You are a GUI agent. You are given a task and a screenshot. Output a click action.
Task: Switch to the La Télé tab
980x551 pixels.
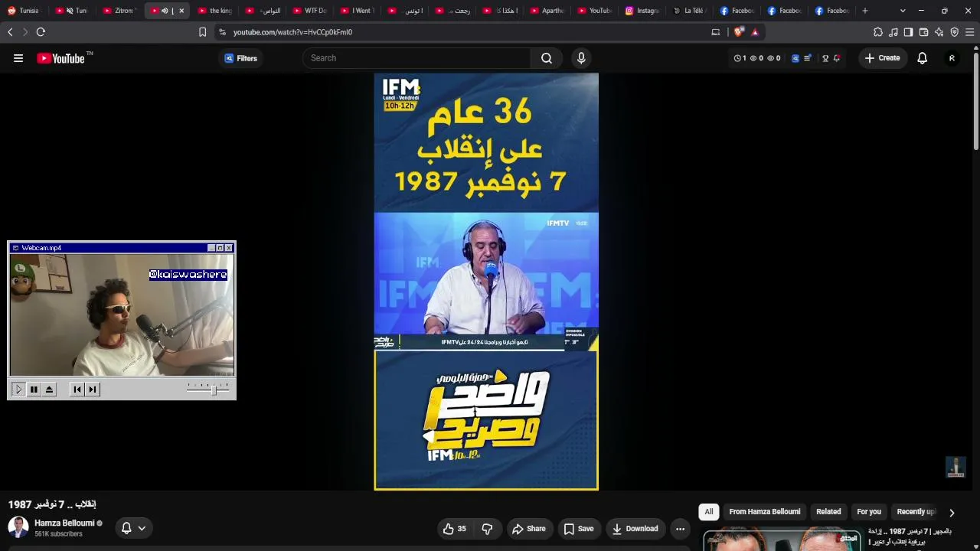click(689, 11)
